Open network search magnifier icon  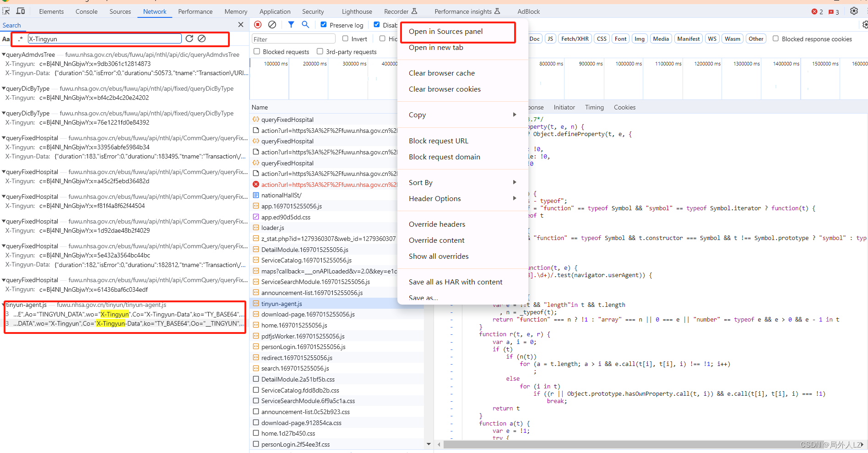point(305,25)
